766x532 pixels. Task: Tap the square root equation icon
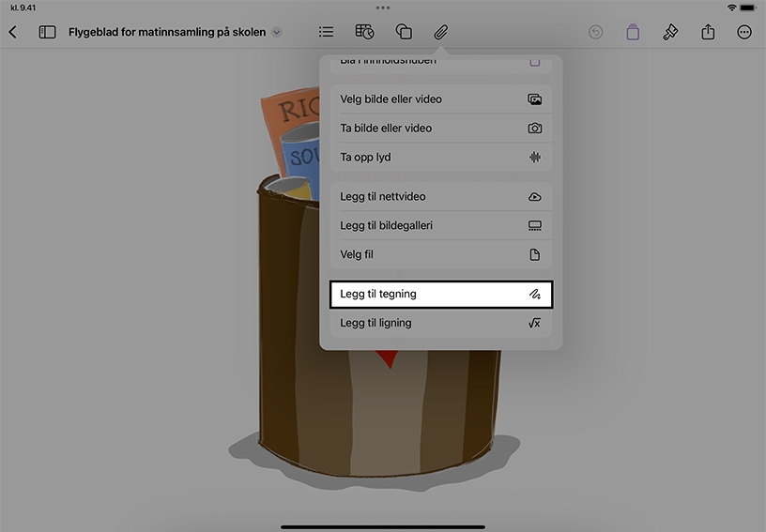tap(534, 323)
